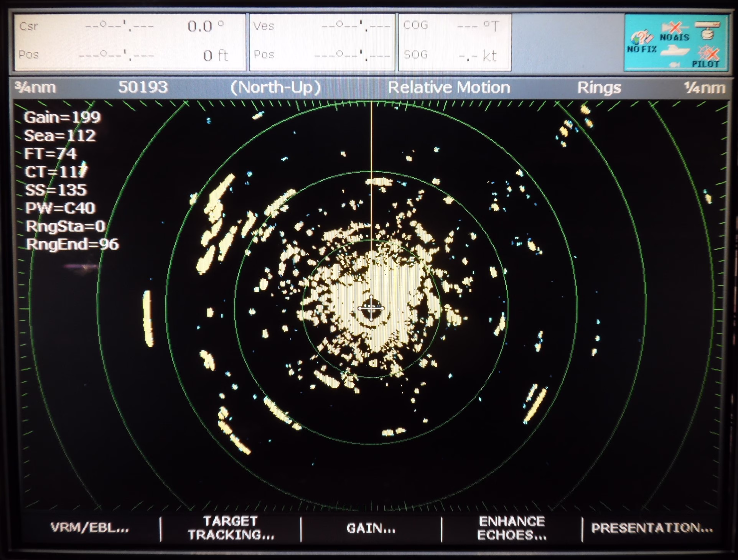The image size is (738, 560).
Task: Click the FT=74 readout
Action: click(51, 153)
